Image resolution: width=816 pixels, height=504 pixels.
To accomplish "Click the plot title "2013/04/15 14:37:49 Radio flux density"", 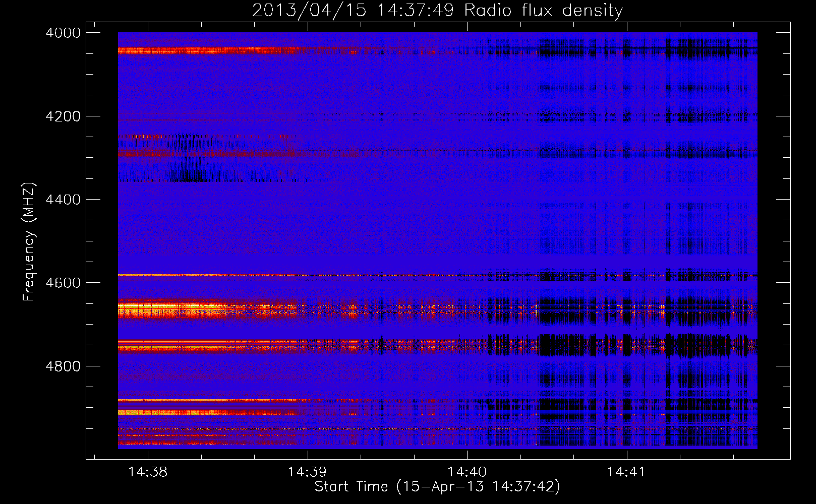I will click(x=437, y=11).
